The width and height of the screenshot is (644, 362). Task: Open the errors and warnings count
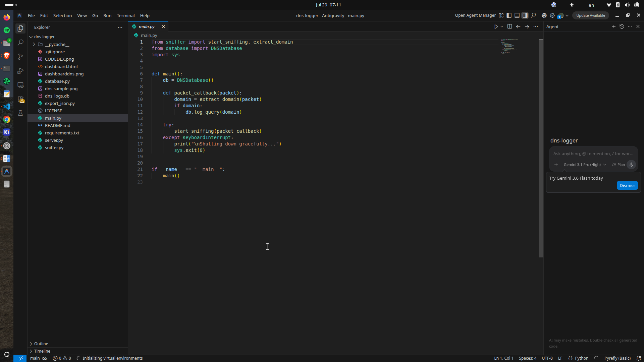point(62,358)
